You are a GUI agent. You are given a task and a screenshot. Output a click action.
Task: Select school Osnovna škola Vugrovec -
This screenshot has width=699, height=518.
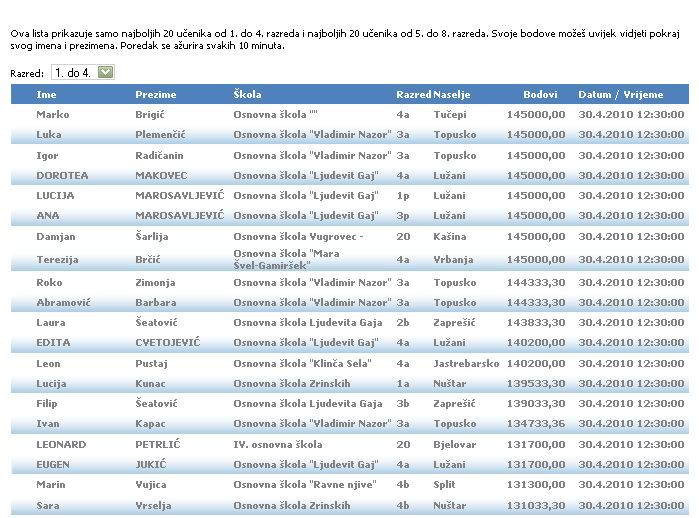coord(298,237)
